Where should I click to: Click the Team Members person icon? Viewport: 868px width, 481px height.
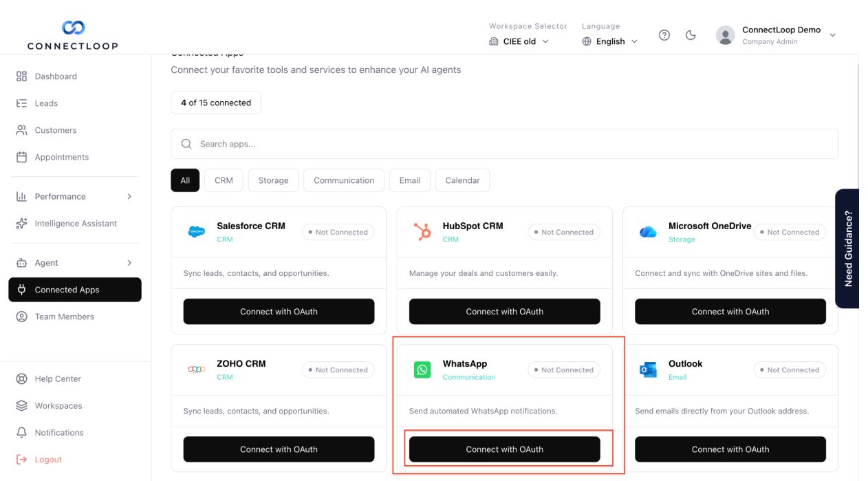(x=21, y=317)
